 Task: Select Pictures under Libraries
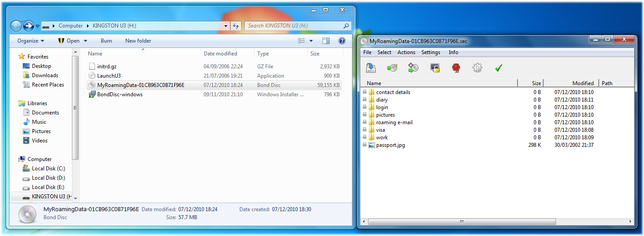41,131
